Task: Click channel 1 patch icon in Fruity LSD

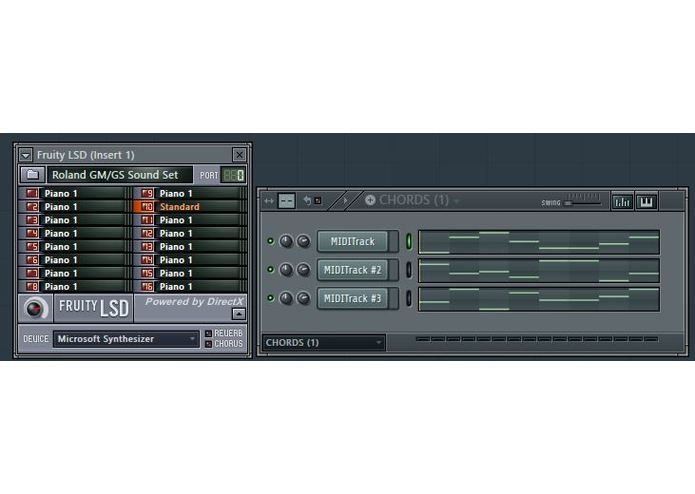Action: 32,194
